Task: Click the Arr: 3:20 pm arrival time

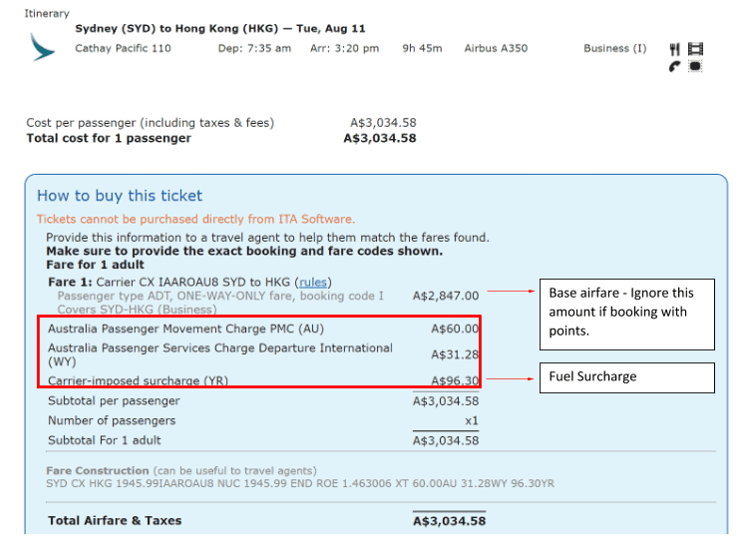Action: point(345,48)
